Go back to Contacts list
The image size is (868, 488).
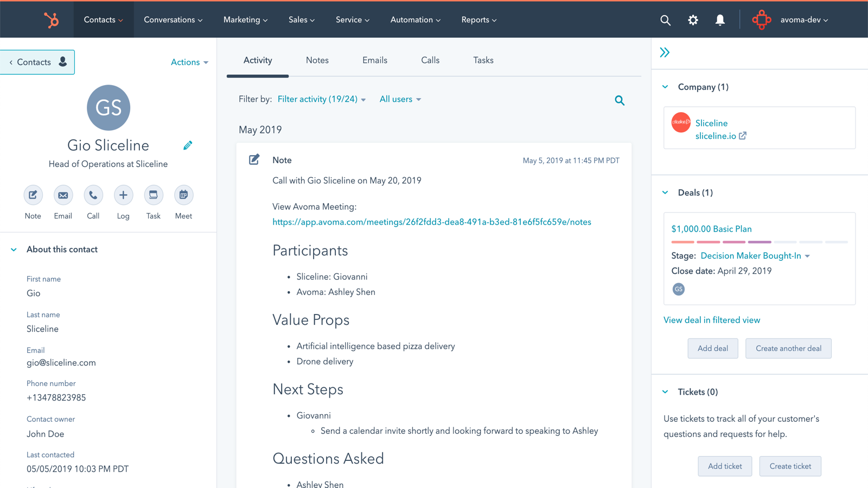click(37, 62)
